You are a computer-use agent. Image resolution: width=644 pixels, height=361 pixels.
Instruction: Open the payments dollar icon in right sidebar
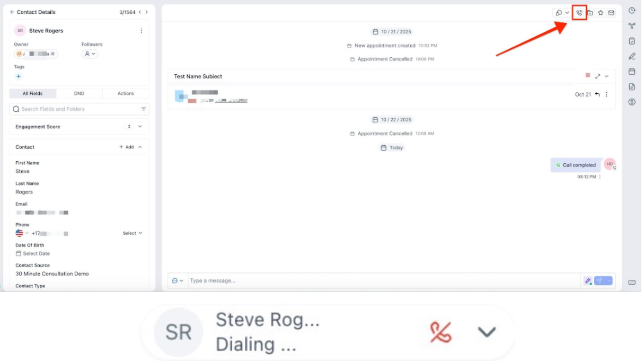coord(632,102)
